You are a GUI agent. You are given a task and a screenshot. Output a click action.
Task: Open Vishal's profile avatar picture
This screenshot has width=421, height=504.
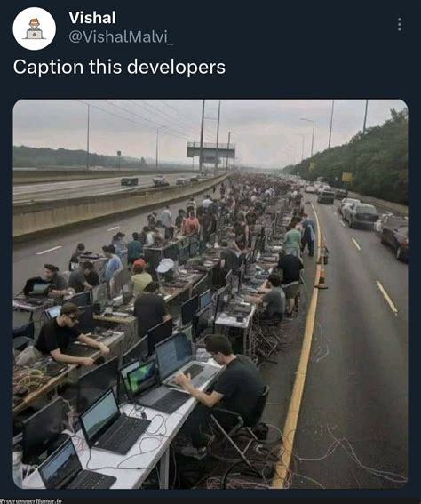pos(35,28)
